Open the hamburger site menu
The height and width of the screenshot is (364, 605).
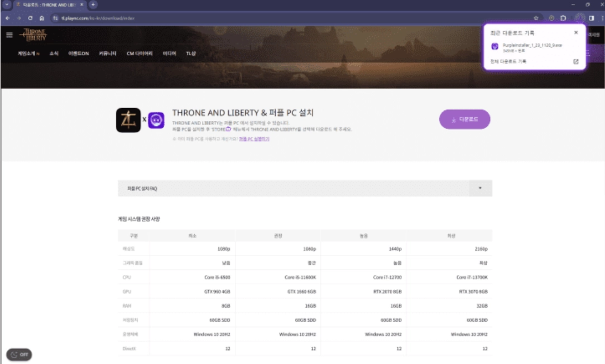click(9, 35)
